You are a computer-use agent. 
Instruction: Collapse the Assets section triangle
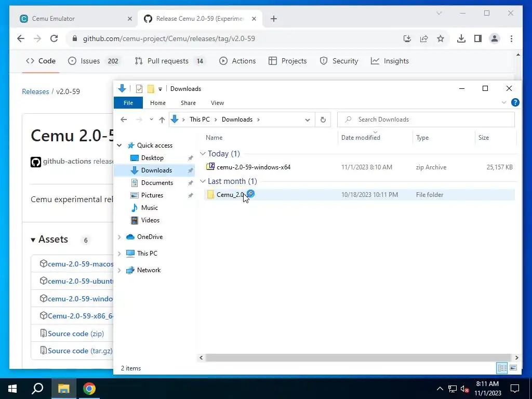[33, 240]
